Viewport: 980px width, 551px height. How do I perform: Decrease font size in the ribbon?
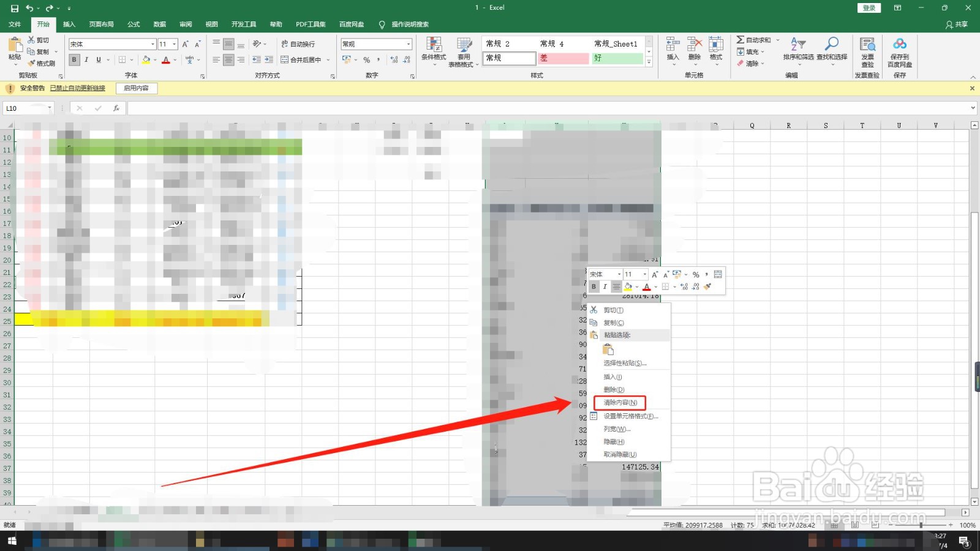pos(197,44)
